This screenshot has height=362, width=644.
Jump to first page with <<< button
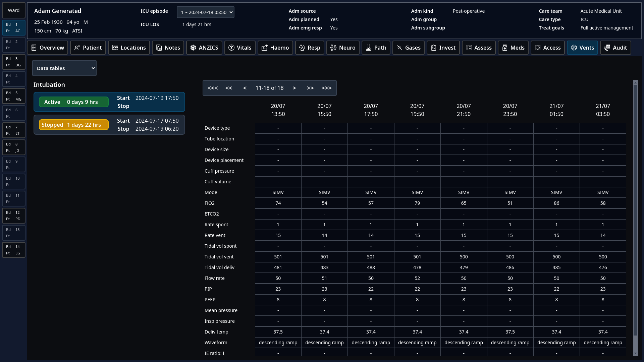click(213, 88)
